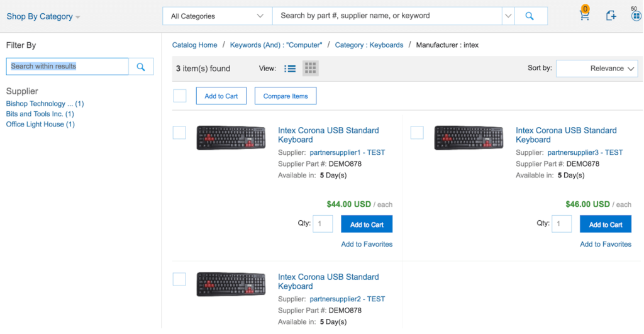Click the Qty field of the $44.00 keyboard
This screenshot has width=644, height=334.
323,224
